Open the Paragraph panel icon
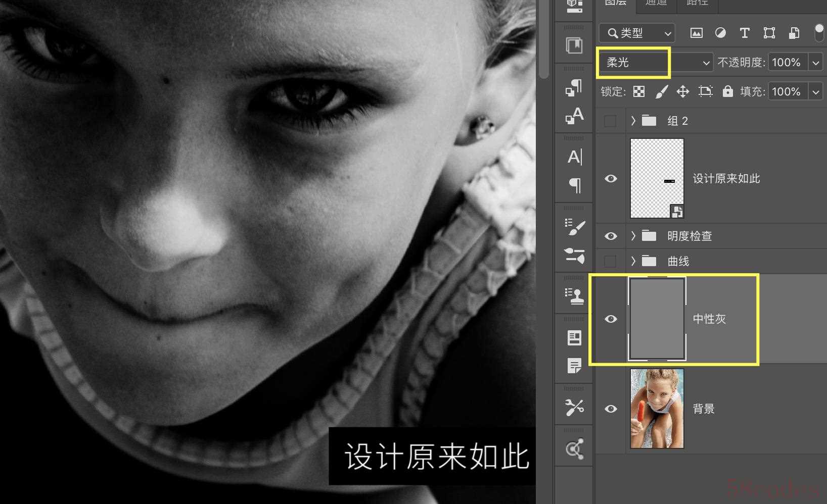Viewport: 827px width, 504px height. coord(575,185)
